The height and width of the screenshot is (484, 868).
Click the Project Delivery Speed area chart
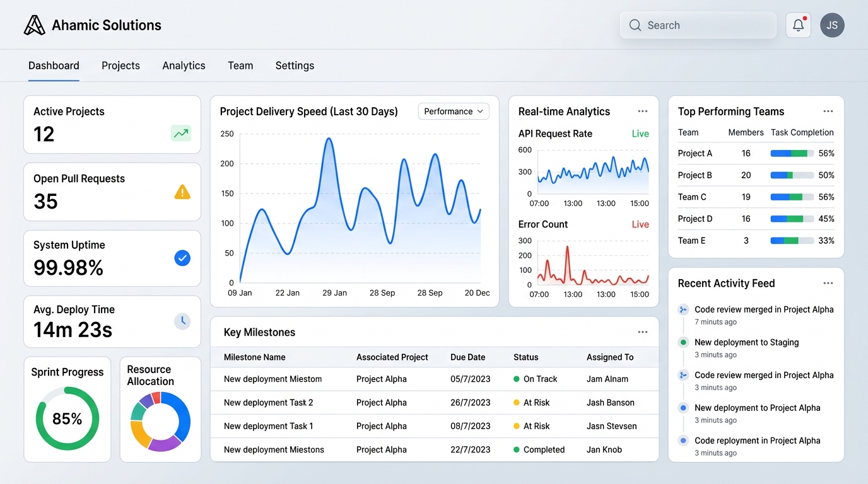360,210
